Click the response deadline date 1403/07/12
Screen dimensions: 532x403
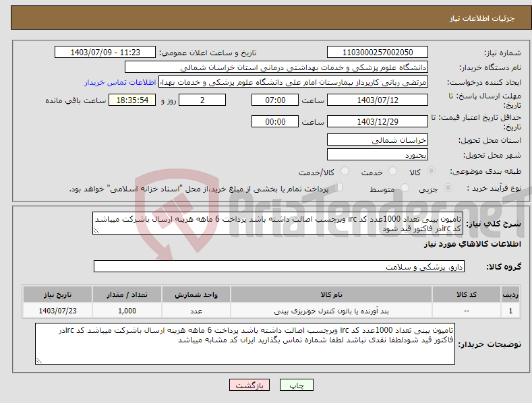coord(378,100)
